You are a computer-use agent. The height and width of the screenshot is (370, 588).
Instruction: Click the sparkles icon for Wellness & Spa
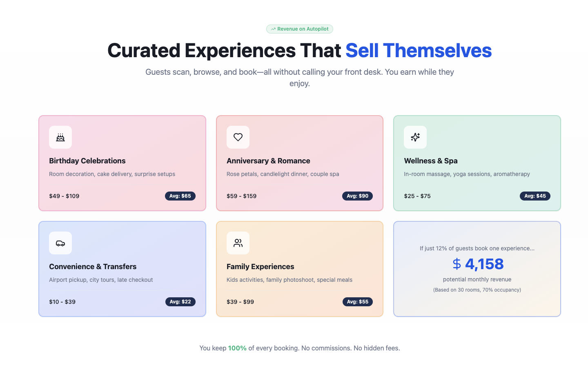(x=415, y=137)
